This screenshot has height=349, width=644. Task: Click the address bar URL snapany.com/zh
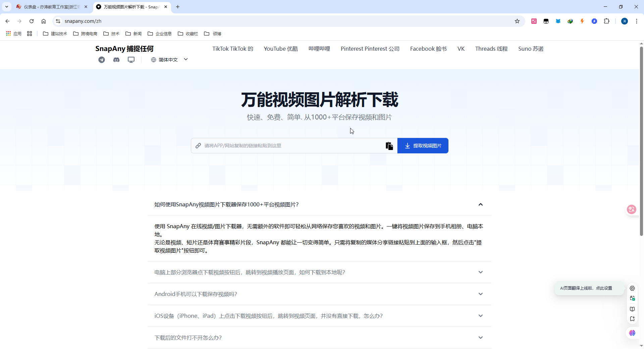83,21
